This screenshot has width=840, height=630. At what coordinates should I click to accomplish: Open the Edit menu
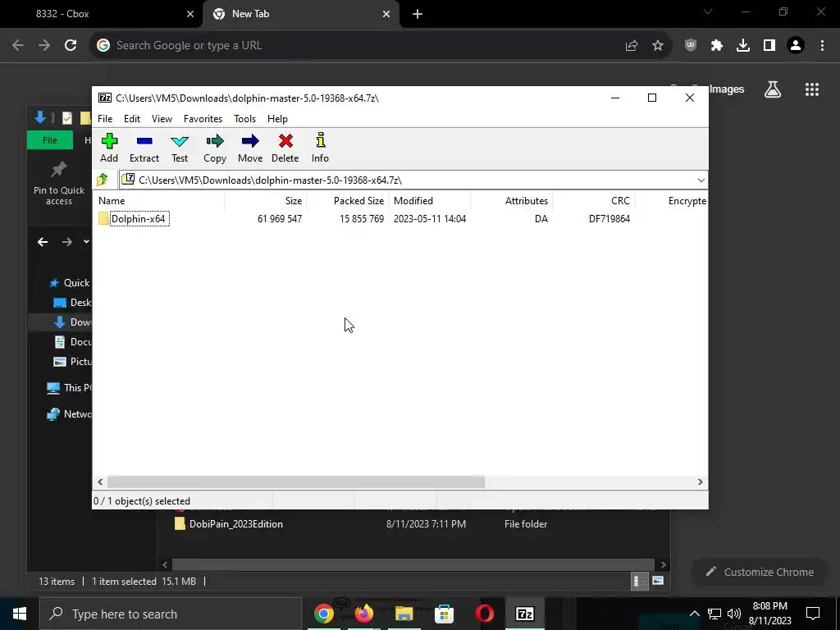(x=132, y=119)
